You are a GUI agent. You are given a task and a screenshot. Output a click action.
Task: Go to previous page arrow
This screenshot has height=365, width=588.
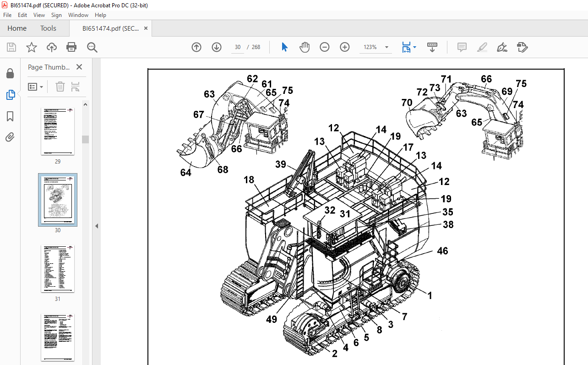pyautogui.click(x=196, y=47)
